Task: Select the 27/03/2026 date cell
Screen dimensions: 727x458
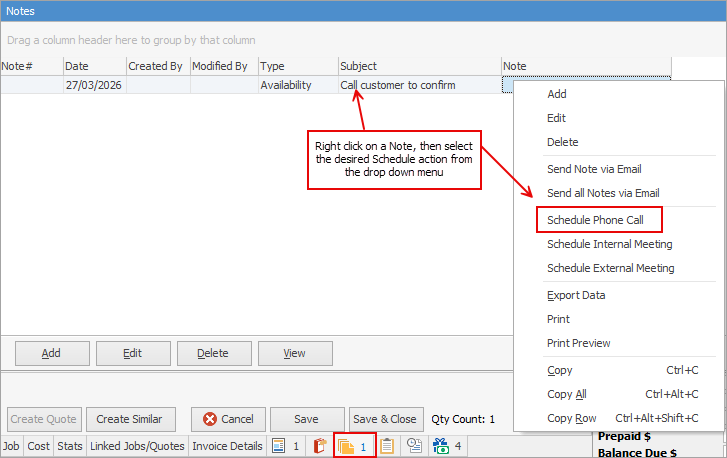Action: (95, 85)
